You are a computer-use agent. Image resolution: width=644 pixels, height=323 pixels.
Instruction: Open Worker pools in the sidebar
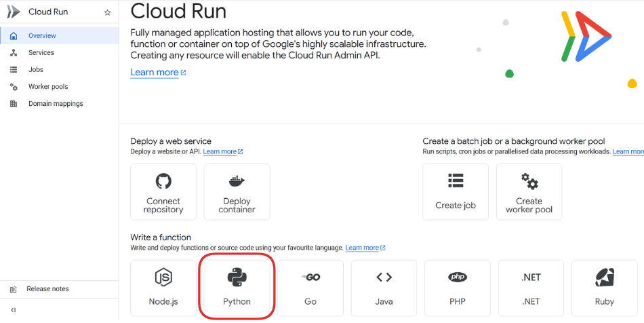point(60,87)
